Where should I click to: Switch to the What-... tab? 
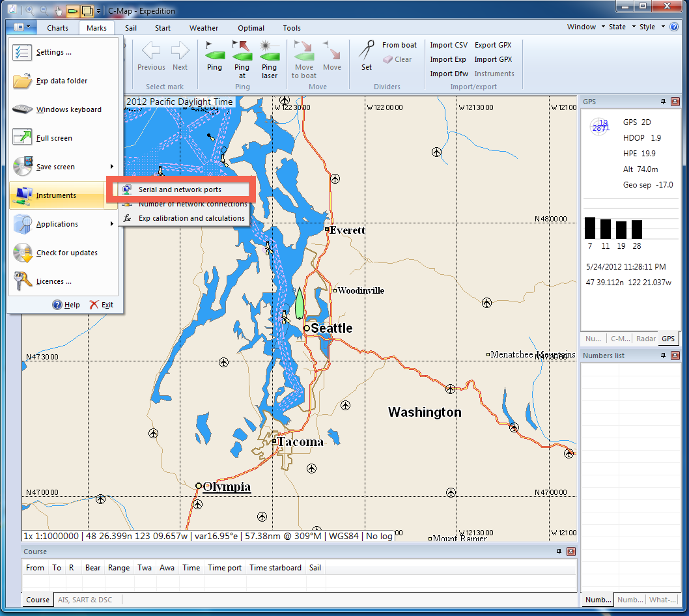click(x=662, y=600)
